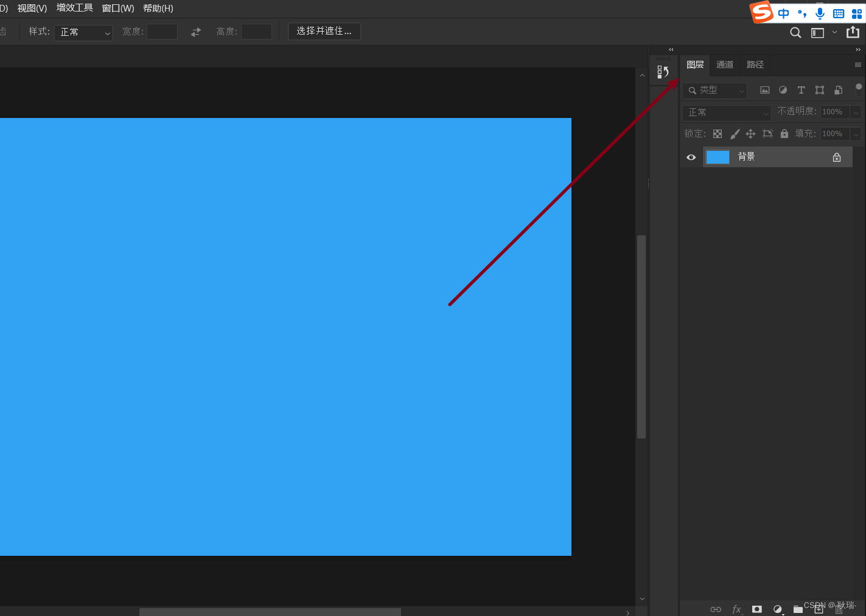Screen dimensions: 866x616
Task: Click the 高度 input field
Action: click(256, 32)
